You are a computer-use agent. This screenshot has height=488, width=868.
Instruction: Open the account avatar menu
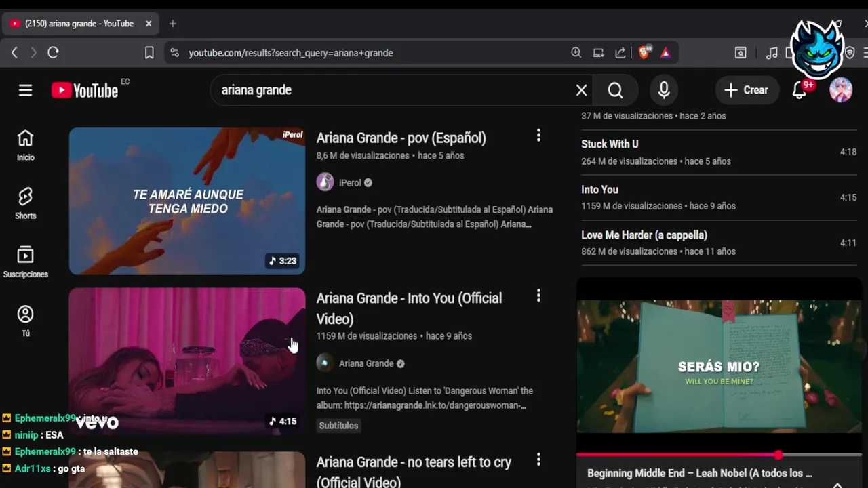pos(841,90)
